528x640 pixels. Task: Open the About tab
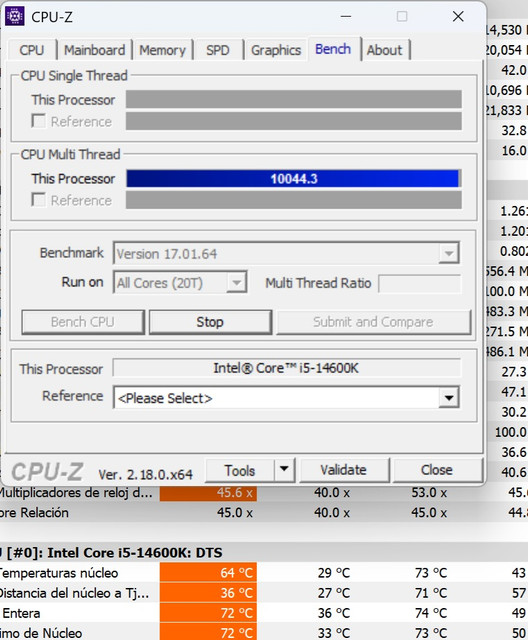point(384,50)
